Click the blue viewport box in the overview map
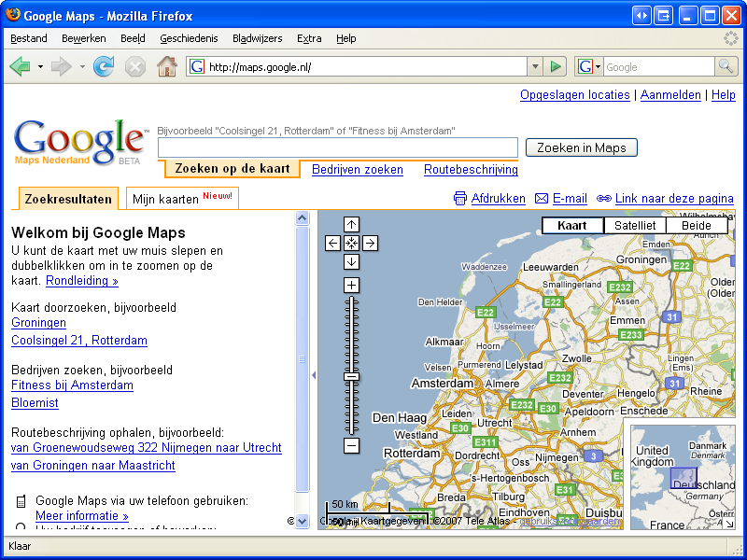Screen dimensions: 747x560 tap(684, 478)
